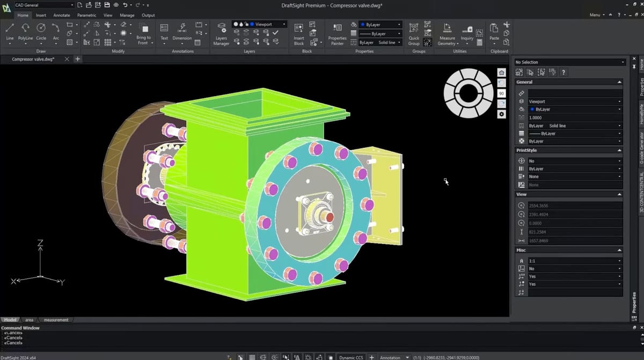Click the home view icon beside view wheel
The image size is (644, 360).
coord(501,72)
